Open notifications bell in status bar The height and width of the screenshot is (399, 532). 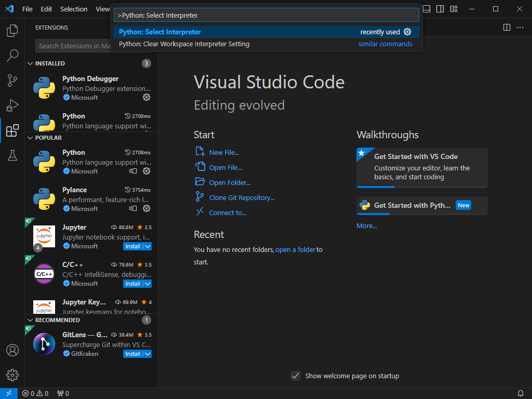[521, 393]
